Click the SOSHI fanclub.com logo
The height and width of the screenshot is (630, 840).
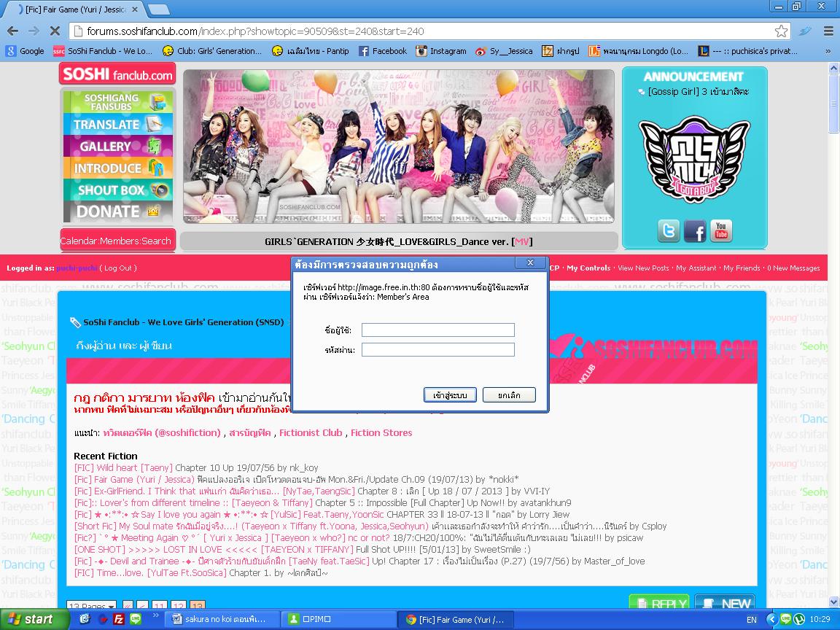(x=117, y=74)
